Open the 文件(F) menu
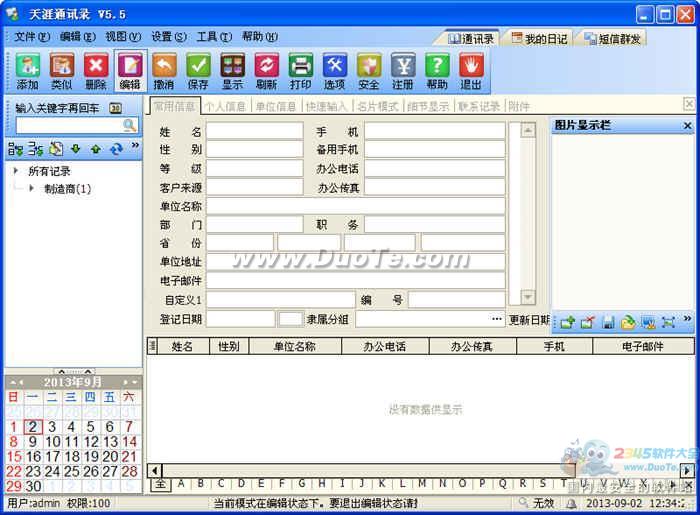Viewport: 700px width, 515px height. pyautogui.click(x=31, y=37)
